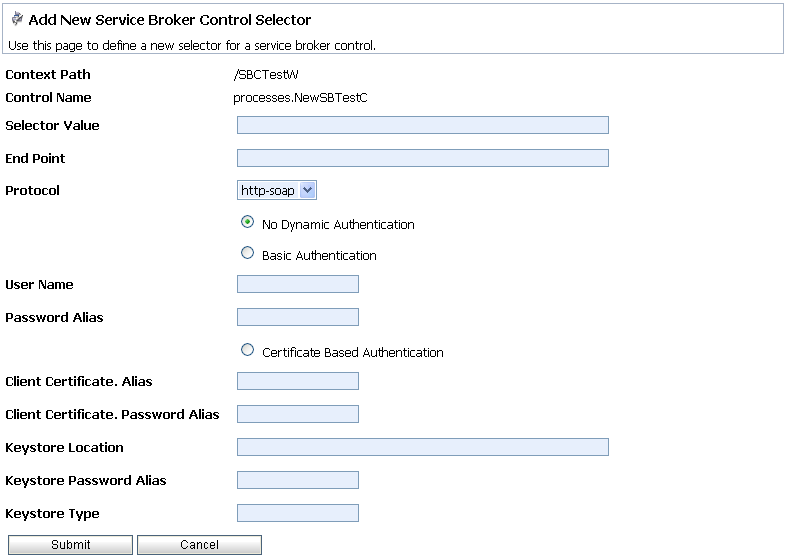
Task: Click the Add New Service Broker Control Selector title
Action: 170,20
